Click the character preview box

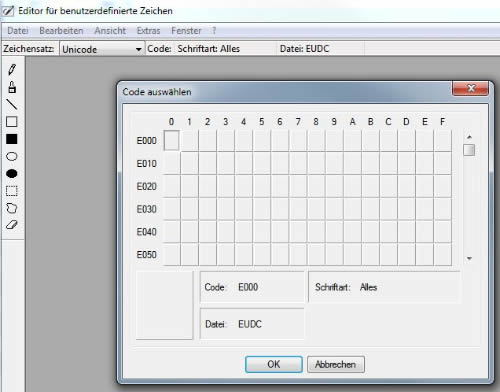[x=164, y=305]
